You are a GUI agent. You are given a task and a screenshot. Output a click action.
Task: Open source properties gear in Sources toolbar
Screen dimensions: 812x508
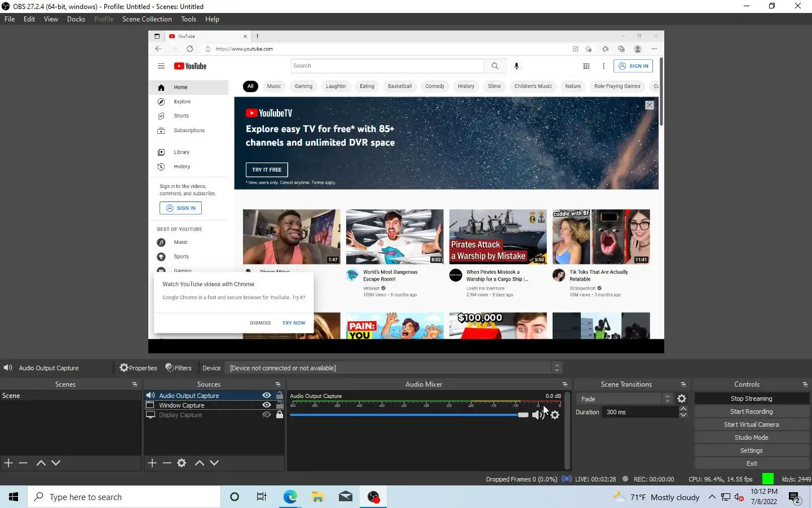click(x=182, y=463)
